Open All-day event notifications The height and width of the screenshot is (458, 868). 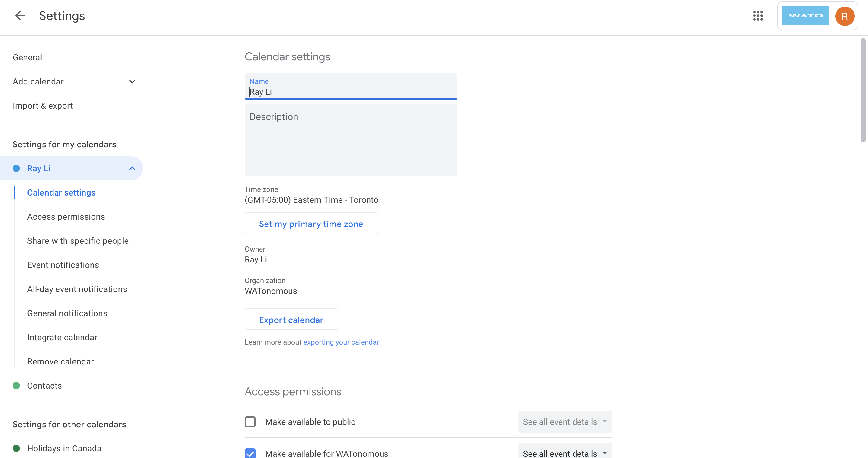tap(77, 289)
